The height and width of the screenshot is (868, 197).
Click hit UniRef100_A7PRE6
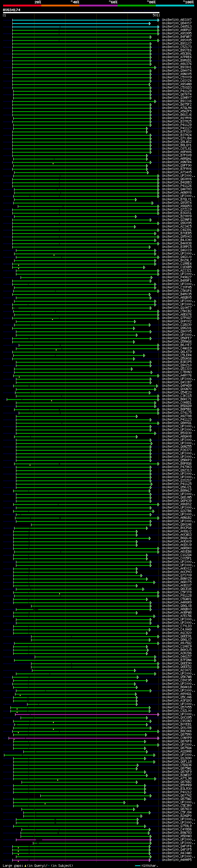pos(176,57)
